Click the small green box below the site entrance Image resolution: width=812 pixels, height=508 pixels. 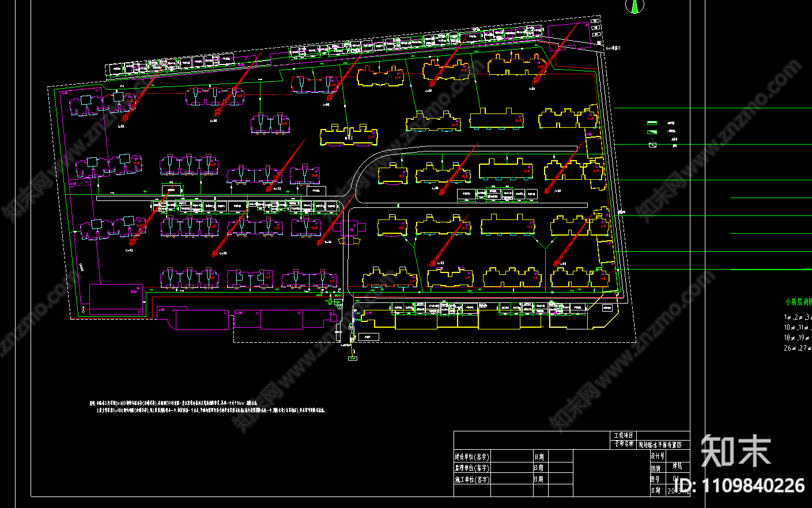[352, 358]
